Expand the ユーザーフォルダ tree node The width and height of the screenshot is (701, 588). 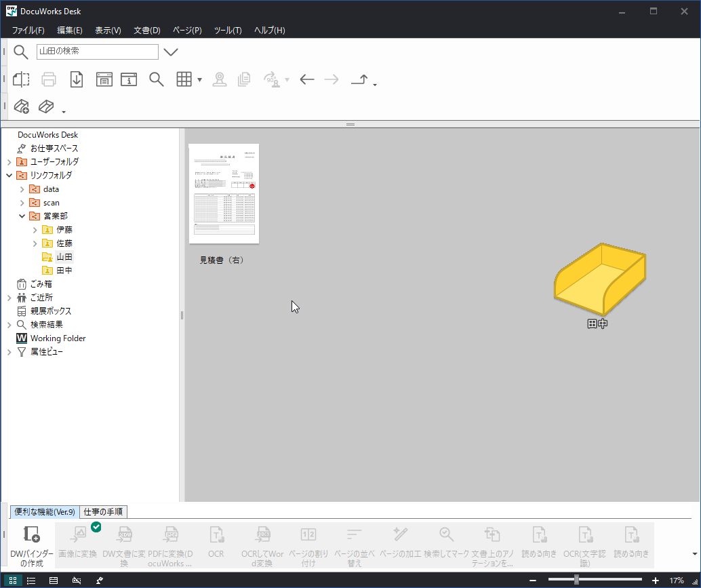9,162
